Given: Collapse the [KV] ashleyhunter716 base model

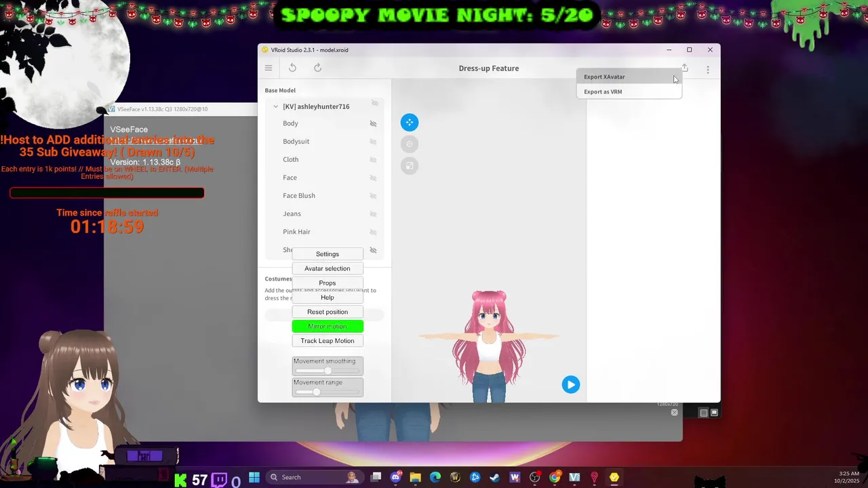Looking at the screenshot, I should 275,106.
